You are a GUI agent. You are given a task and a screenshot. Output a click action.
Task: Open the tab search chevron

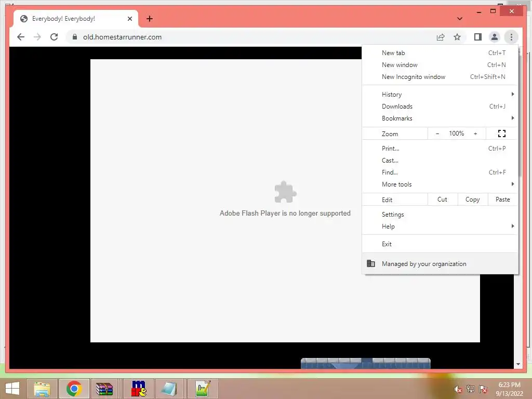pos(460,19)
